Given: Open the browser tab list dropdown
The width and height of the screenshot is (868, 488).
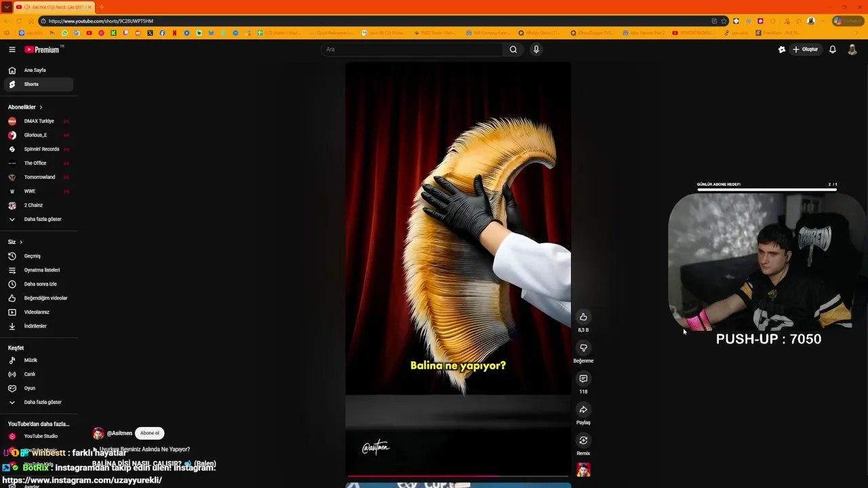Looking at the screenshot, I should click(x=6, y=7).
